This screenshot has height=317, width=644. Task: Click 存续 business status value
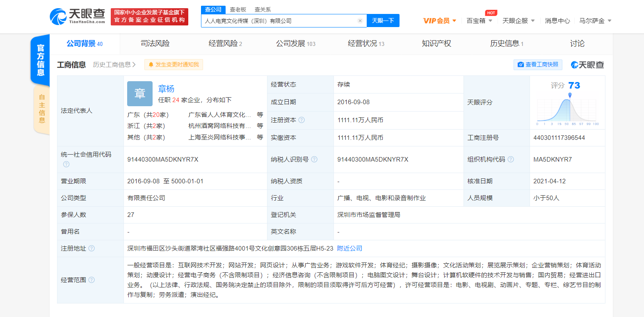[x=344, y=84]
